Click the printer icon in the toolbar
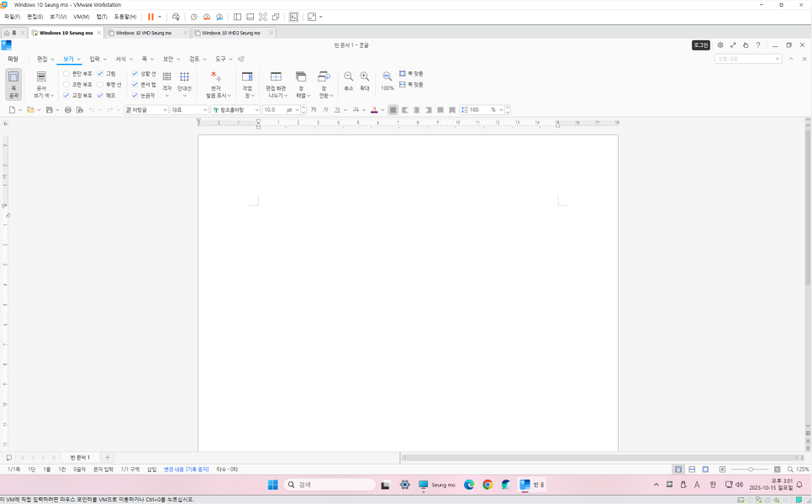Viewport: 812px width, 504px height. point(66,109)
